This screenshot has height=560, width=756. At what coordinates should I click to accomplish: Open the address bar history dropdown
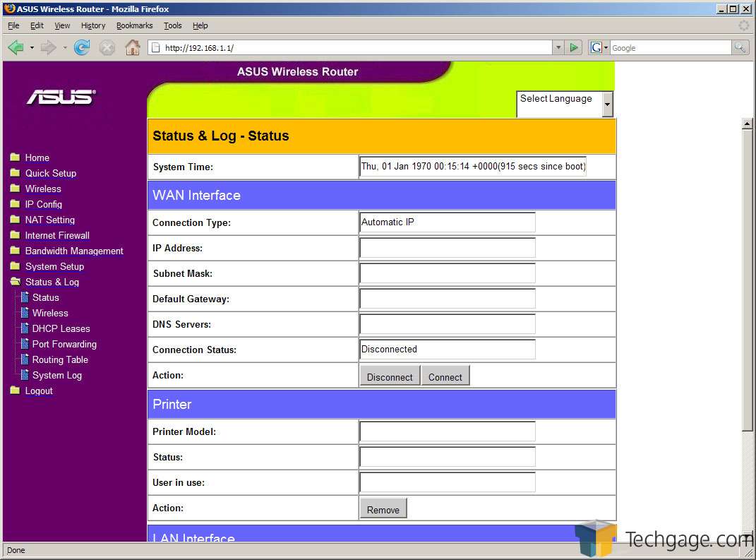click(558, 47)
